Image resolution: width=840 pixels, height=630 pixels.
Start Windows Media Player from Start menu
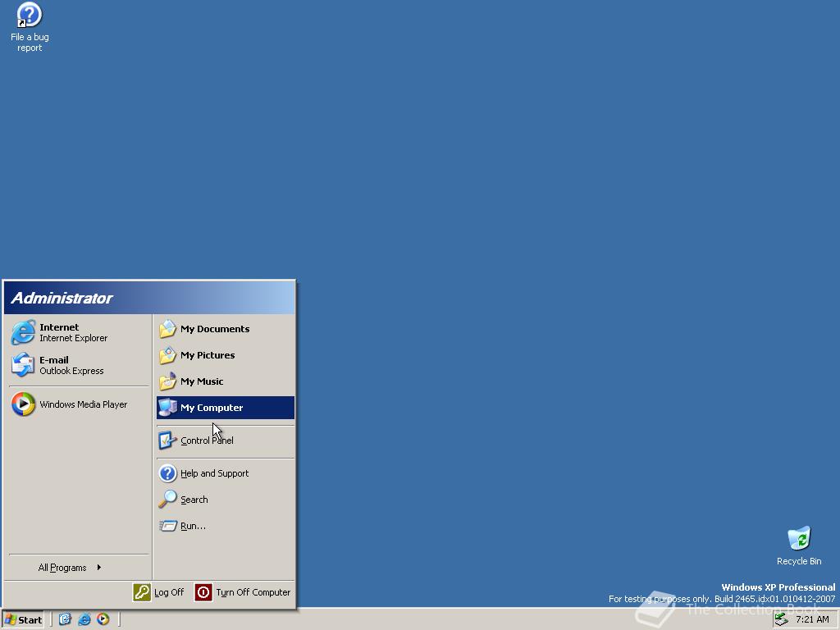[x=79, y=404]
